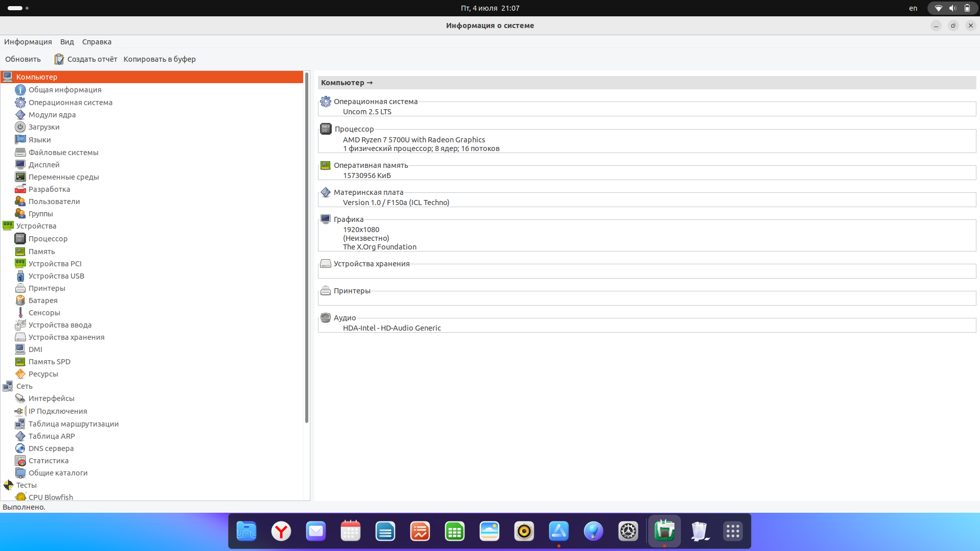This screenshot has width=980, height=551.
Task: Open the Информация menu
Action: (28, 42)
